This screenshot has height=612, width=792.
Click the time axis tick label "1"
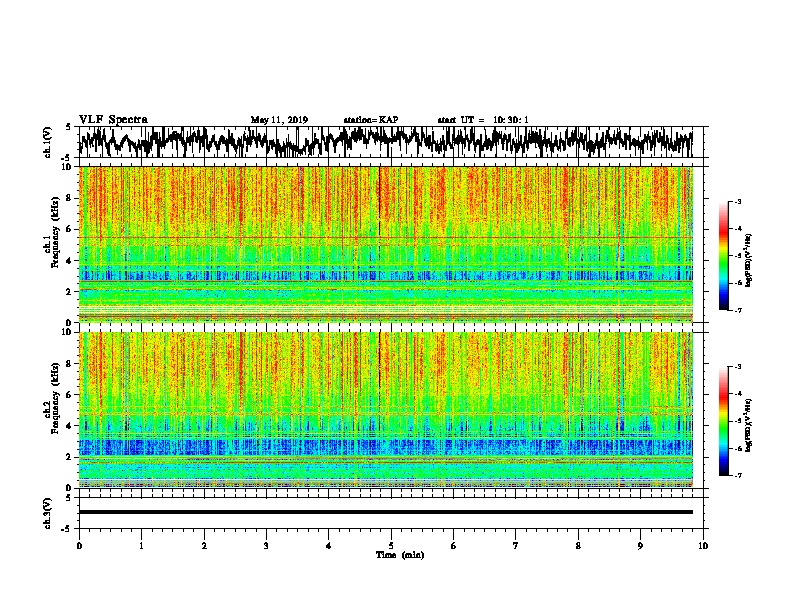coord(141,546)
